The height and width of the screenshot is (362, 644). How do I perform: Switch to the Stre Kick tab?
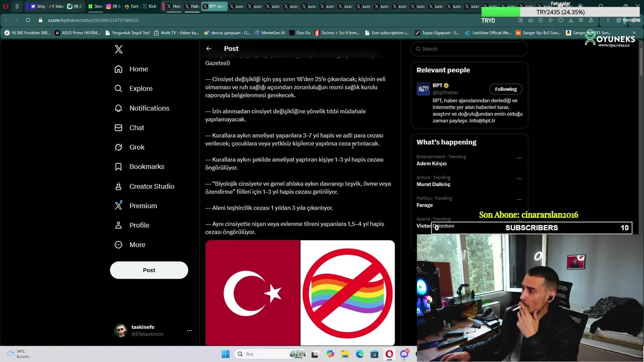click(95, 7)
